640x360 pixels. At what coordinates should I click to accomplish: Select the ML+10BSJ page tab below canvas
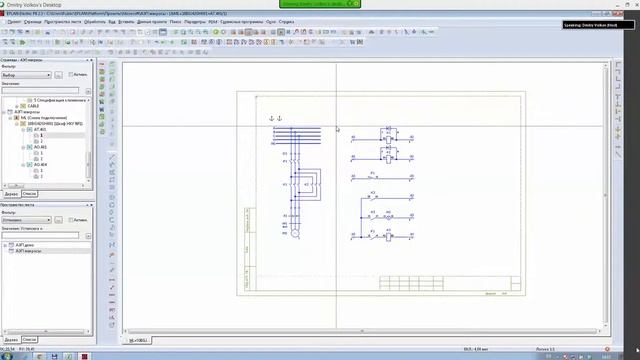(x=138, y=340)
